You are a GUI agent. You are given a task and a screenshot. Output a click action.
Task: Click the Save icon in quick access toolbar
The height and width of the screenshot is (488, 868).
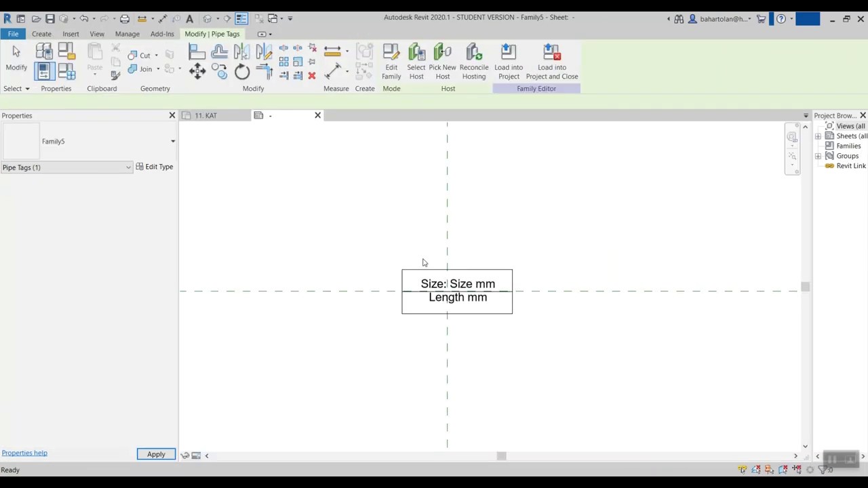50,18
